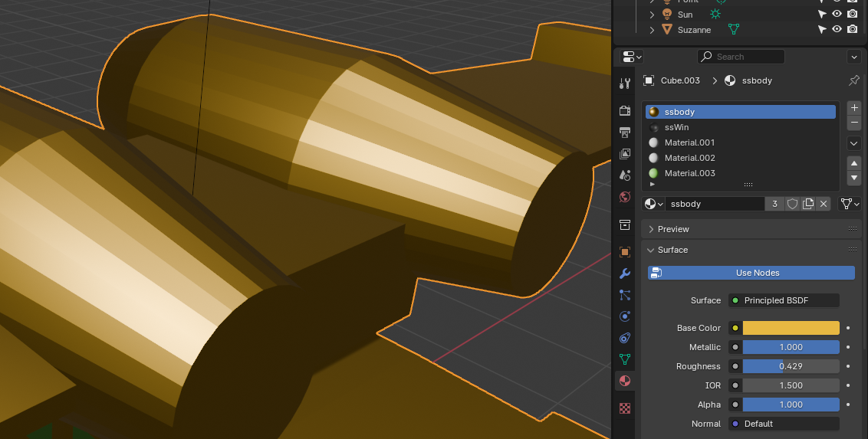Open the Modifiers wrench tab
Screen dimensions: 868x439
(x=625, y=274)
